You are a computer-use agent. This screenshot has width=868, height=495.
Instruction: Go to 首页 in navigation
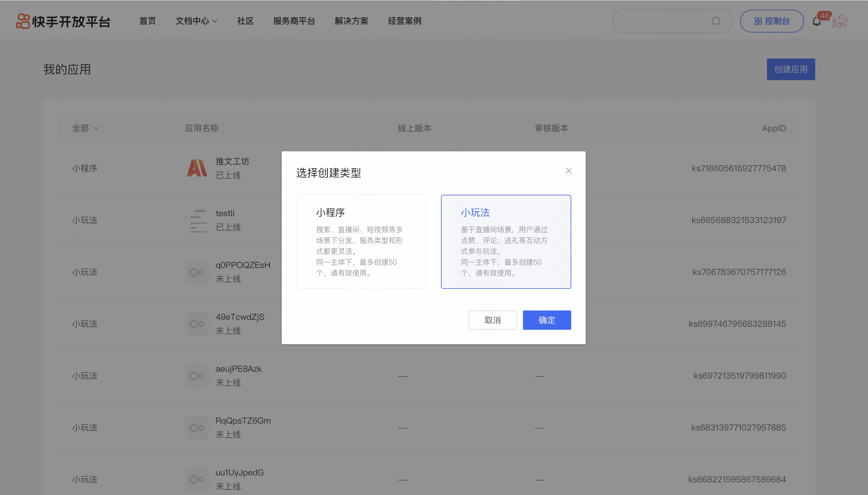147,21
